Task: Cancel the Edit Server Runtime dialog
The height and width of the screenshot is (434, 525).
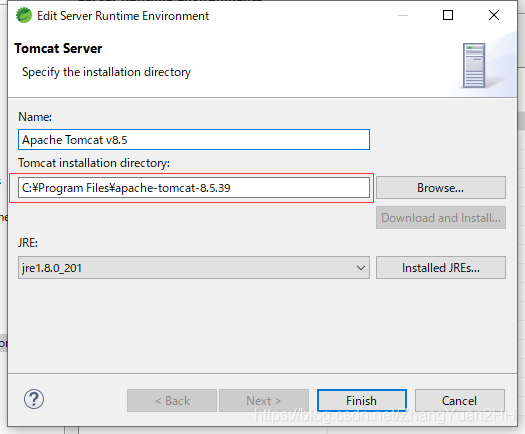Action: (460, 401)
